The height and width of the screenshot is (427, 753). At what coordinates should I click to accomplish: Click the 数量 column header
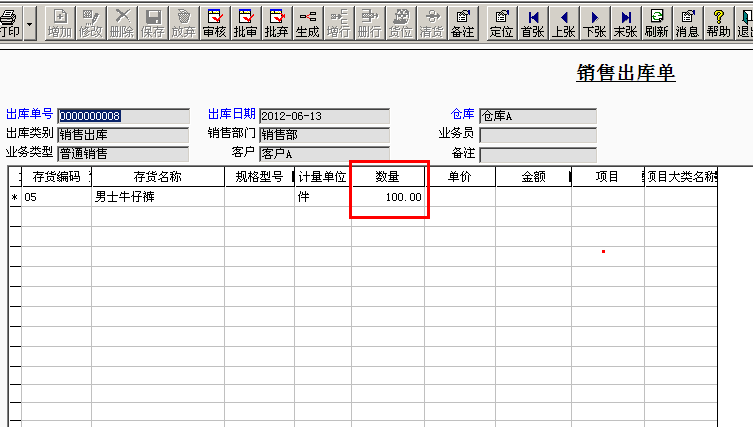pyautogui.click(x=388, y=177)
